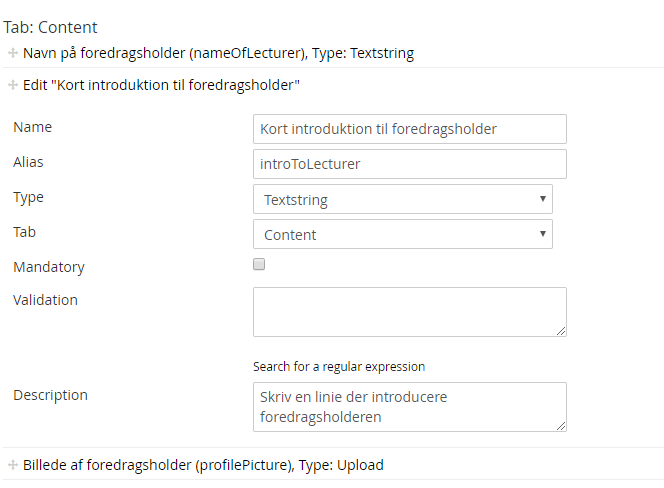Click inside the empty Validation text area
Image resolution: width=664 pixels, height=488 pixels.
pos(410,311)
